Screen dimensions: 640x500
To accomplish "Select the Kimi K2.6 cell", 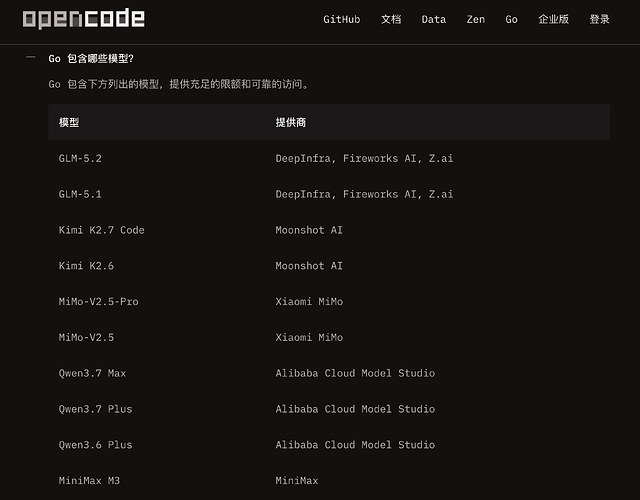I will tap(86, 266).
